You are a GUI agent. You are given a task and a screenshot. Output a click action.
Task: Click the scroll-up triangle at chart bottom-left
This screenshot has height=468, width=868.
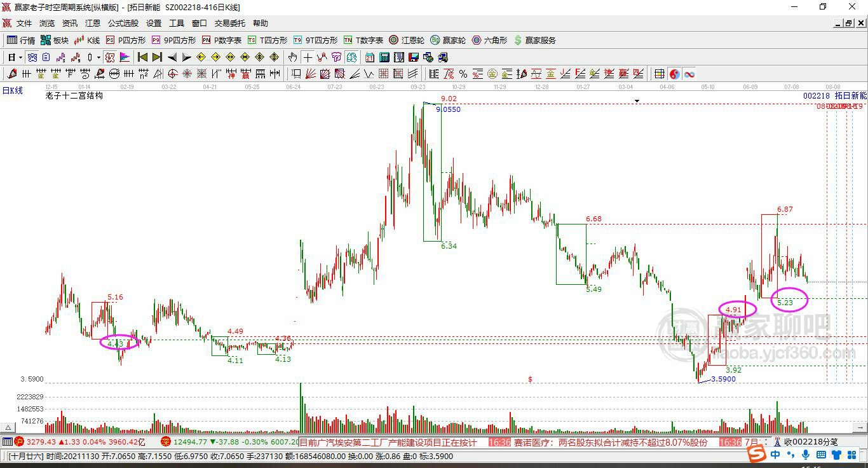8,427
